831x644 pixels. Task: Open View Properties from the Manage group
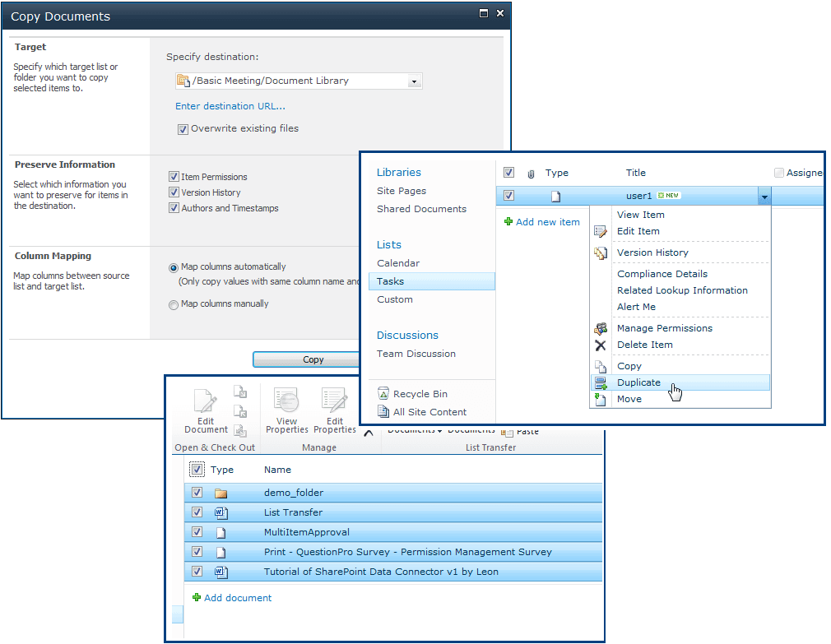(x=286, y=410)
